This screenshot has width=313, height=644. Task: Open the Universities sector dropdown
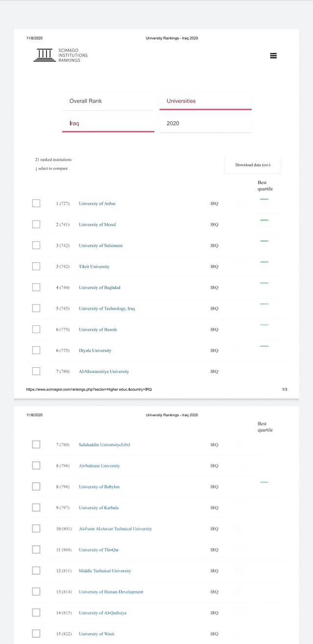pyautogui.click(x=205, y=101)
